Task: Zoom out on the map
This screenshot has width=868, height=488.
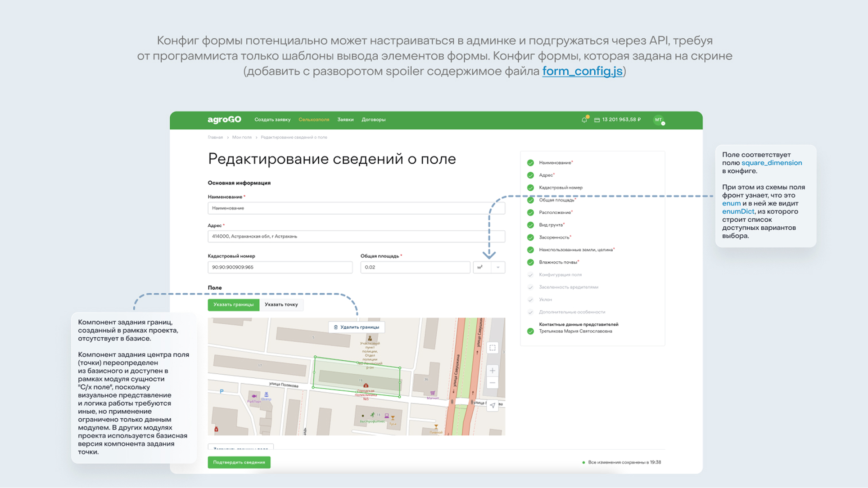Action: [x=493, y=383]
